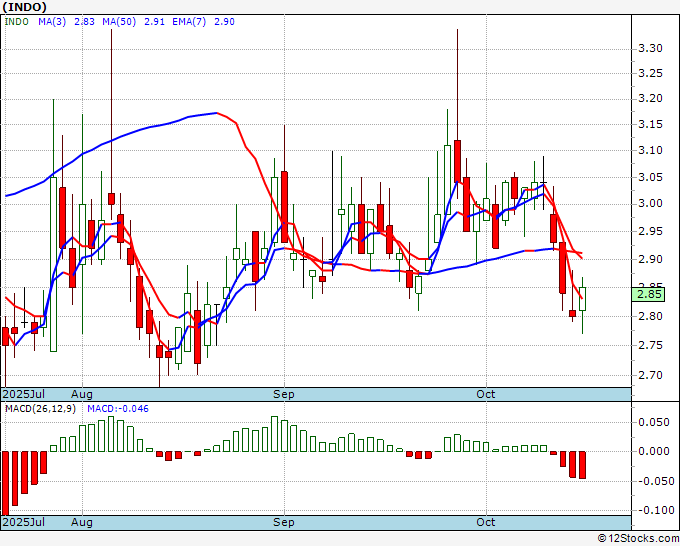The width and height of the screenshot is (680, 546).
Task: Click the MA(3) legend label
Action: [x=52, y=22]
